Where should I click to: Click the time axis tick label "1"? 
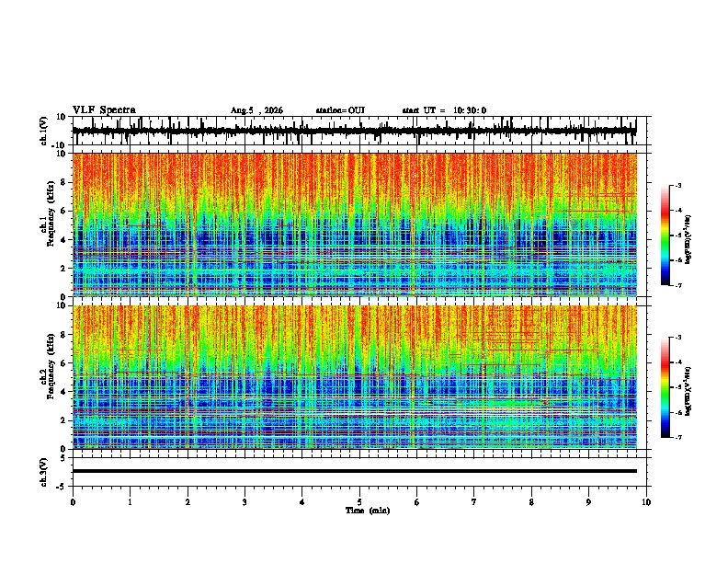tap(130, 502)
